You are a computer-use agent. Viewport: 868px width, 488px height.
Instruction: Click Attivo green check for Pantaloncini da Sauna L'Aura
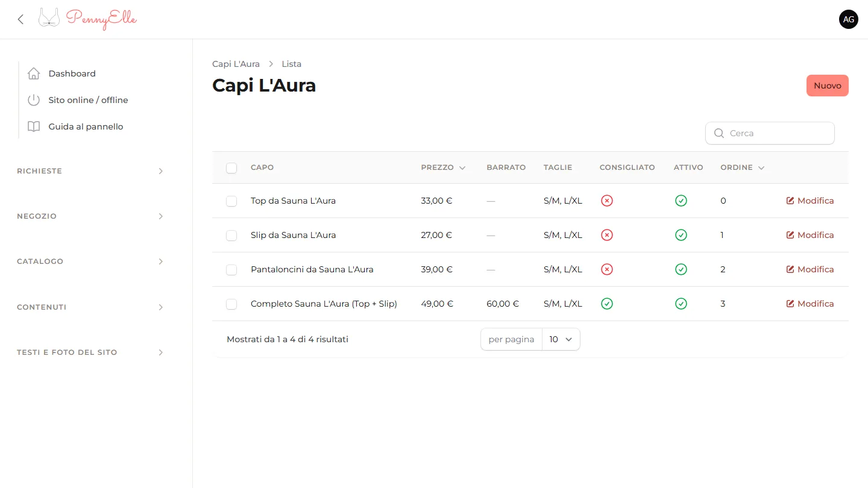click(x=681, y=269)
